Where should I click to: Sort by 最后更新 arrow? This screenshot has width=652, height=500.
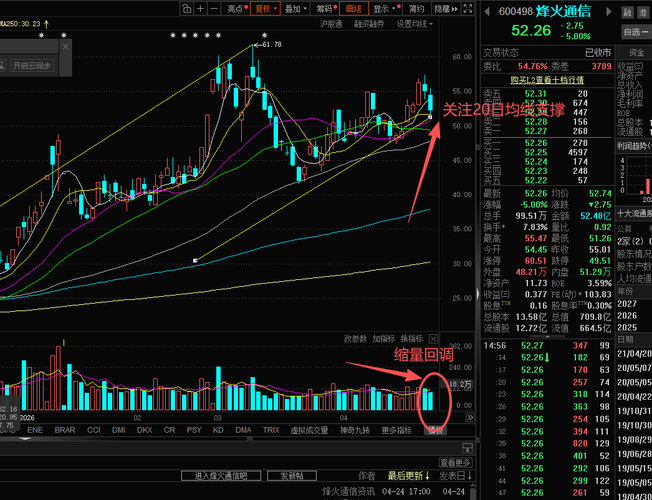tap(427, 475)
